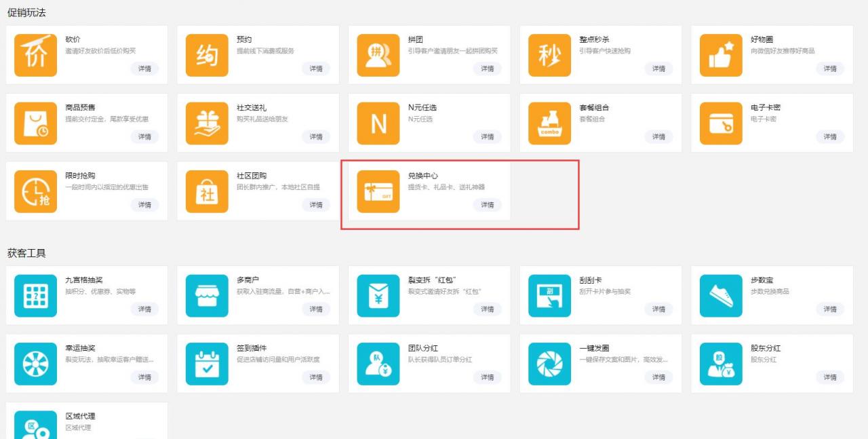Open the 兑换中心 gift card icon
Viewport: 868px width, 439px height.
coord(378,191)
